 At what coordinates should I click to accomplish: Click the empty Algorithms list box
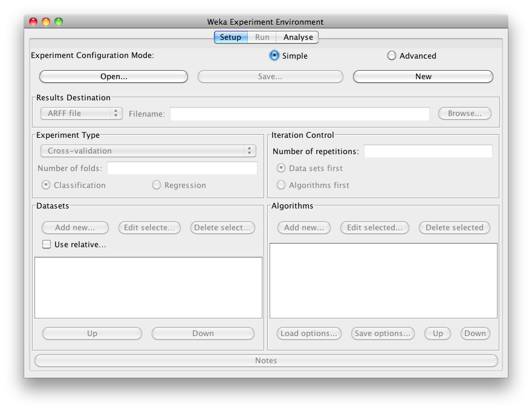point(383,281)
